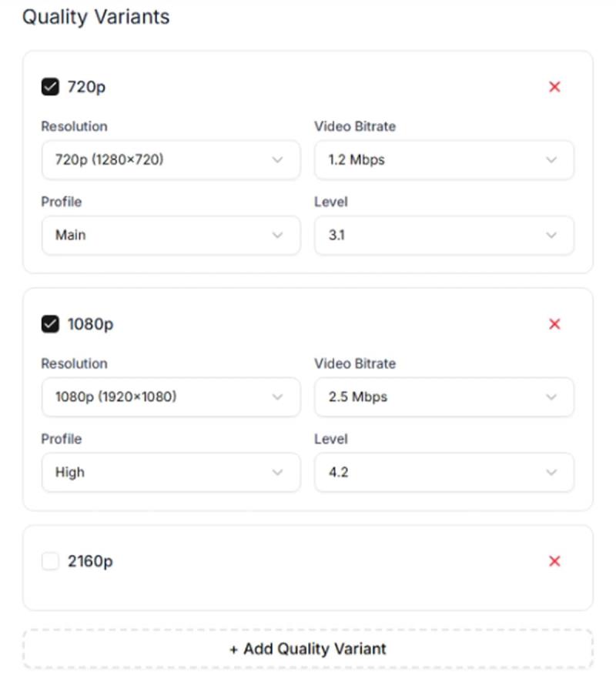Click chevron arrow in Main profile field

[277, 235]
